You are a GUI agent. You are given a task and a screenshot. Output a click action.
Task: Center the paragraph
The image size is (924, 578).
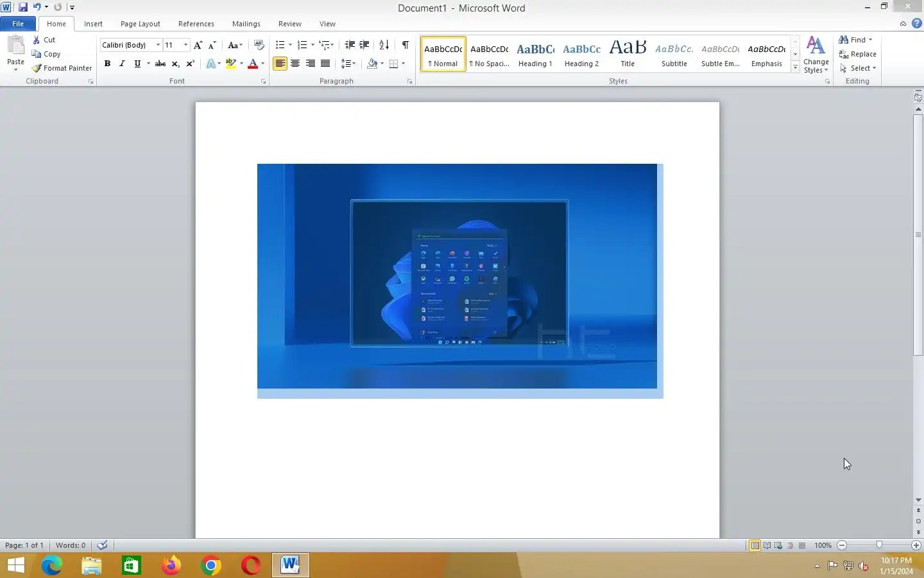(x=295, y=64)
